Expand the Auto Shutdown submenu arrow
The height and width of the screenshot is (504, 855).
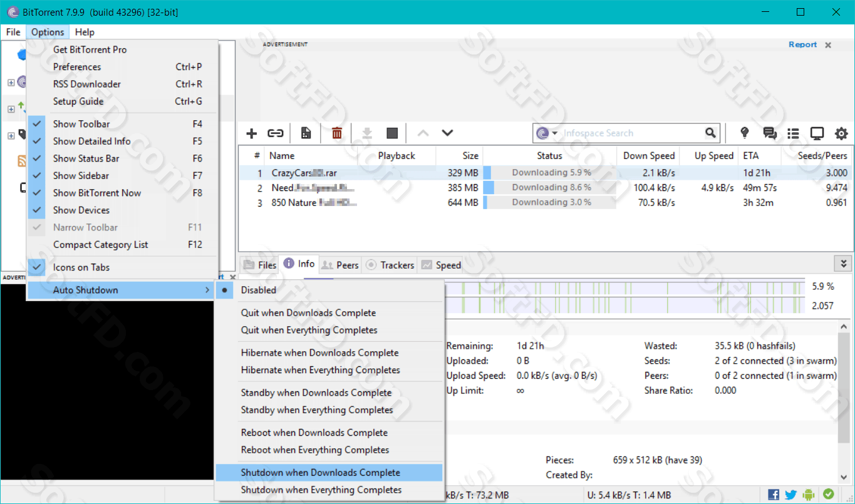207,290
